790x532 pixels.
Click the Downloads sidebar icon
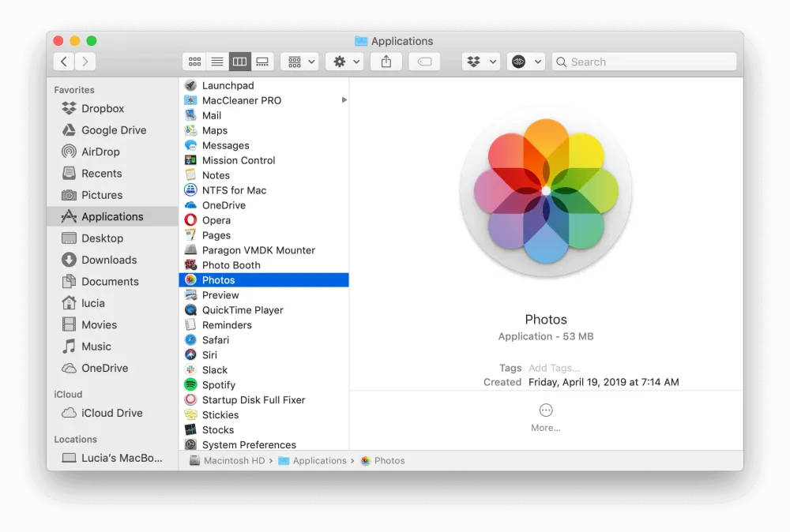click(x=69, y=260)
